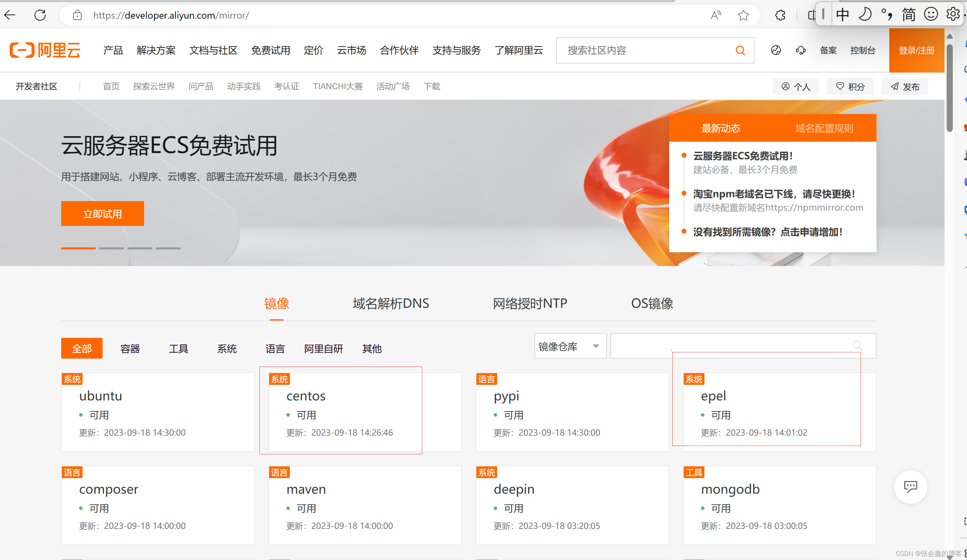The width and height of the screenshot is (967, 560).
Task: Click orange search magnifier in community search
Action: 740,50
